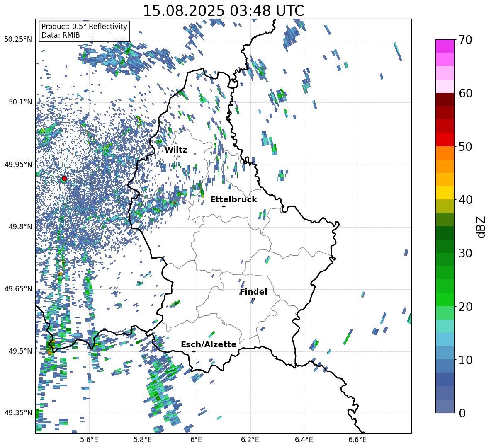Screen dimensions: 491x448
Task: Click the Product: 0.5° Reflectivity text
Action: click(84, 26)
